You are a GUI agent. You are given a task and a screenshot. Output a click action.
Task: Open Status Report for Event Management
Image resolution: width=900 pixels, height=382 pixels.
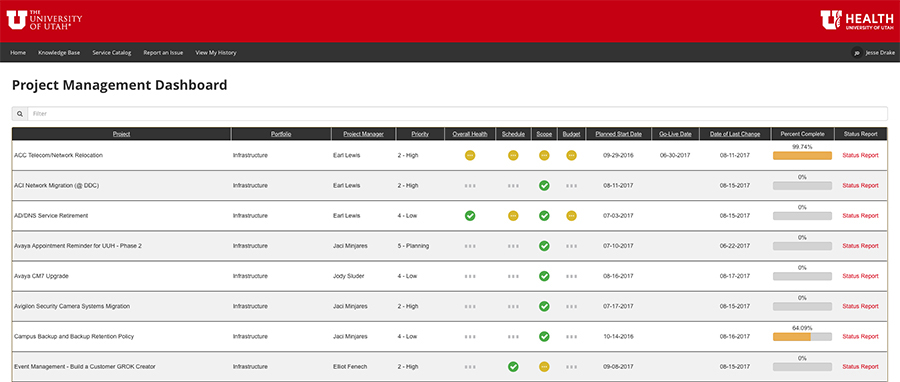pos(860,367)
